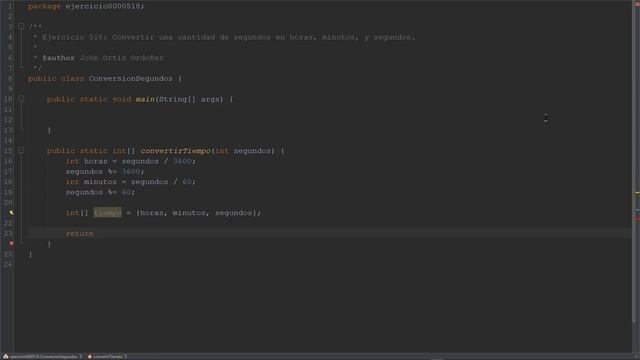Click the yellow warning stripe mark in scrollbar
The height and width of the screenshot is (360, 640).
click(637, 193)
